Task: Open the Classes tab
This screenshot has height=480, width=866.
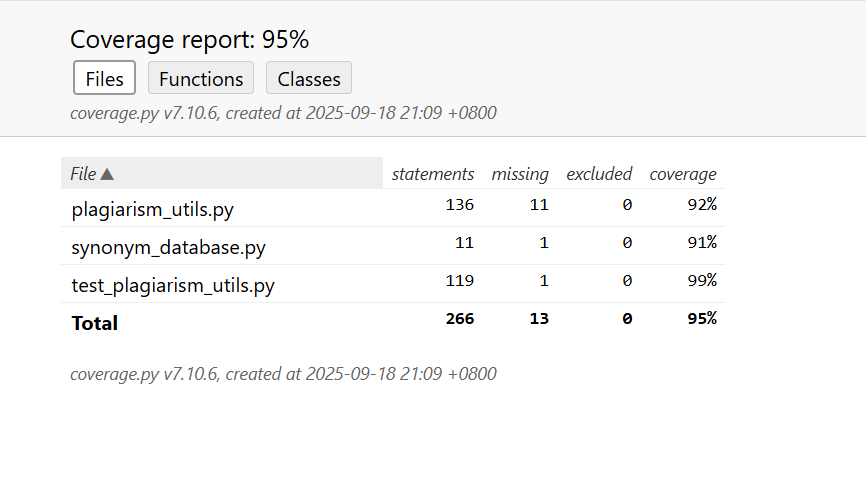Action: pos(309,78)
